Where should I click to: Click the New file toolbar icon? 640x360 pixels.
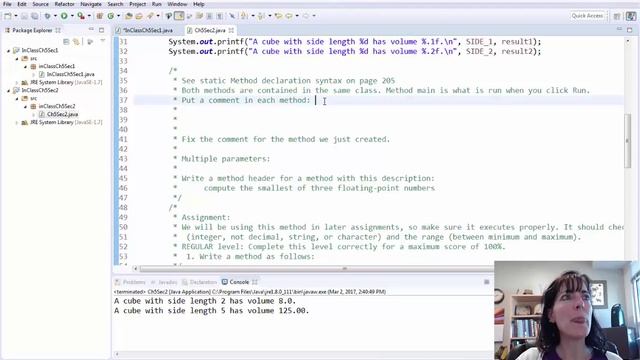(x=8, y=16)
